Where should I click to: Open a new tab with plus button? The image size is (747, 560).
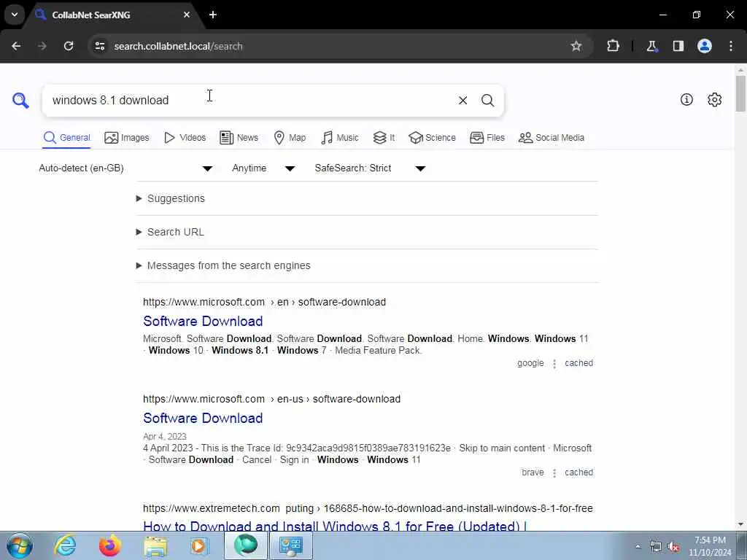(x=213, y=15)
